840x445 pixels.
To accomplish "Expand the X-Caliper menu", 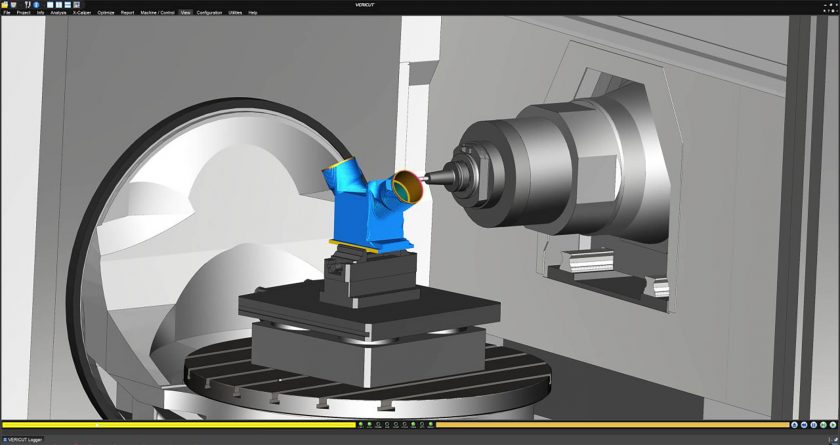I will [x=81, y=13].
